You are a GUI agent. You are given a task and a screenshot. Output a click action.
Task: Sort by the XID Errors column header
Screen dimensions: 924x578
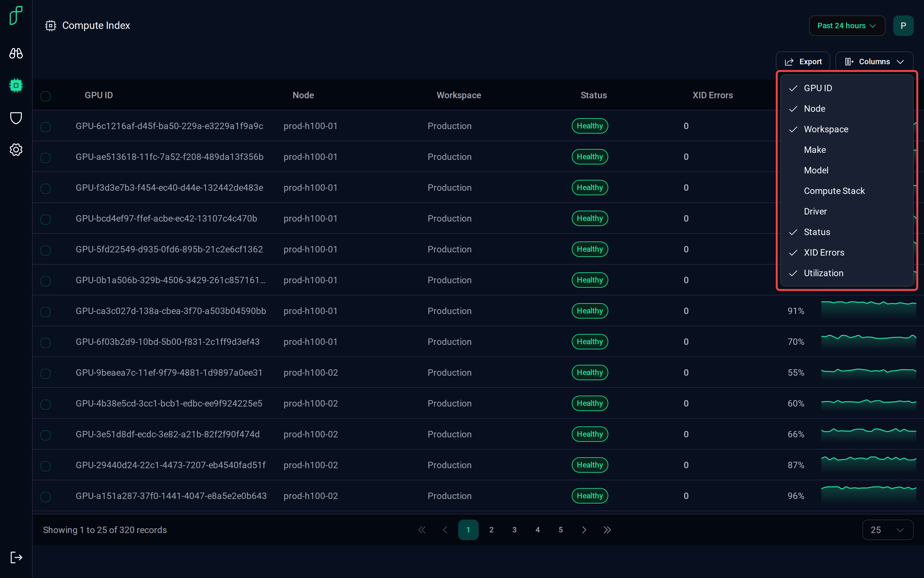coord(713,95)
